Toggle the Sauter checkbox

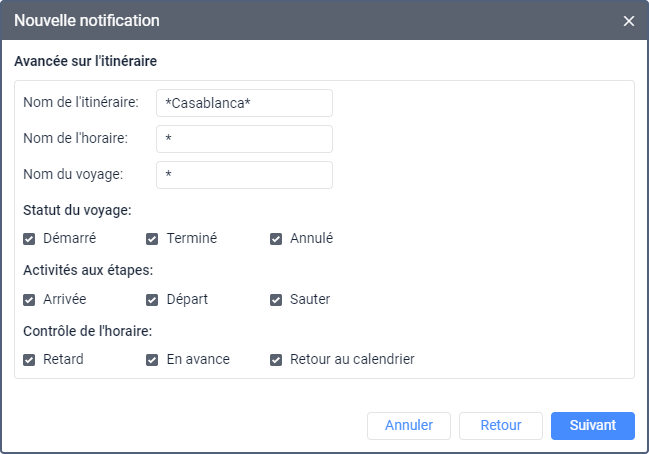pos(276,299)
